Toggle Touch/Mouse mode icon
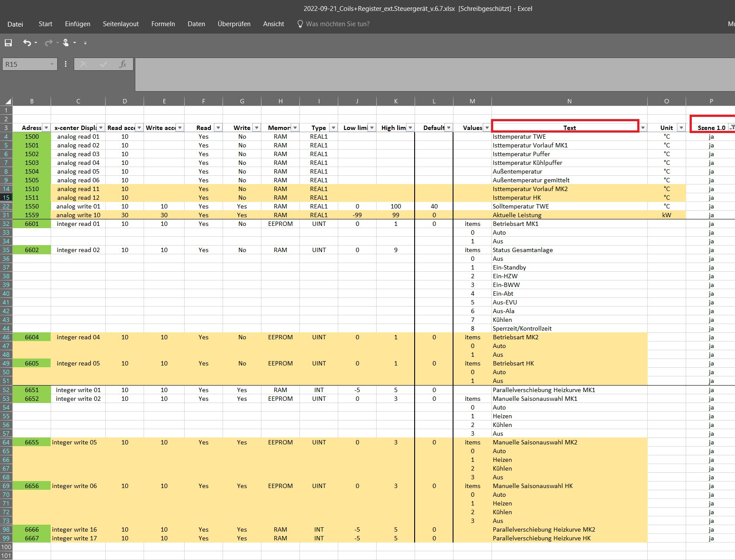This screenshot has height=560, width=735. pos(66,43)
